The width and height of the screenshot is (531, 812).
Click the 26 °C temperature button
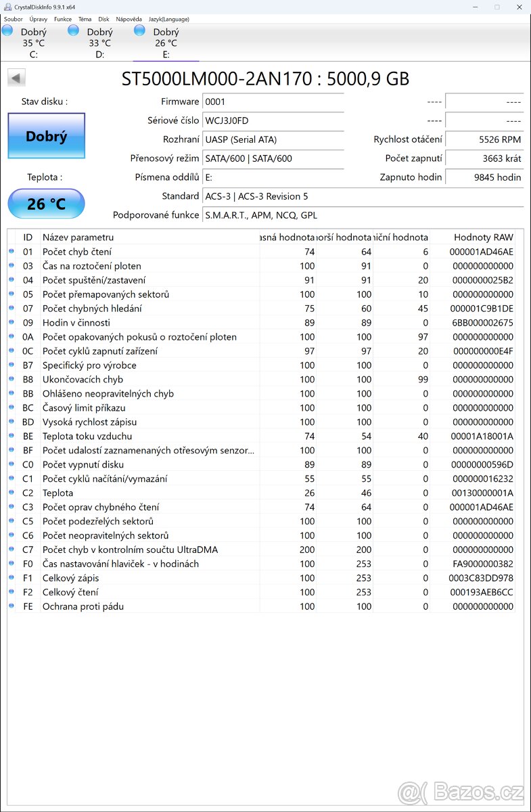tap(46, 204)
